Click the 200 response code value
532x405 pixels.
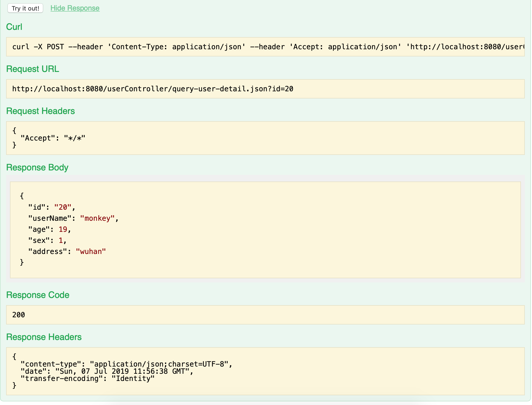(19, 315)
